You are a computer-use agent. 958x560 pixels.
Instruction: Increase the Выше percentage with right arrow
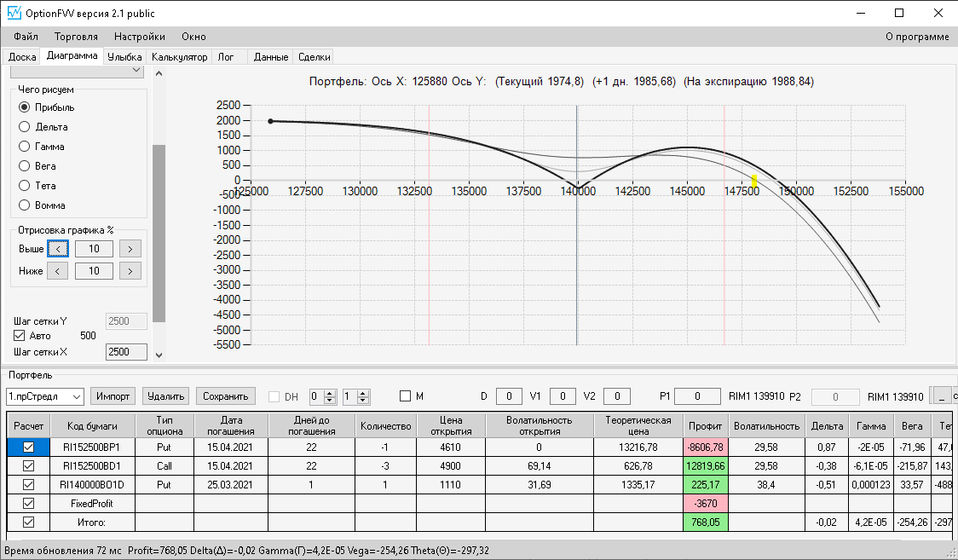tap(130, 249)
